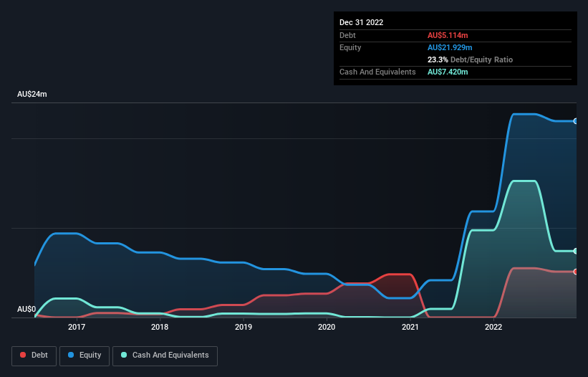Click the Equity row label in tooltip

350,47
